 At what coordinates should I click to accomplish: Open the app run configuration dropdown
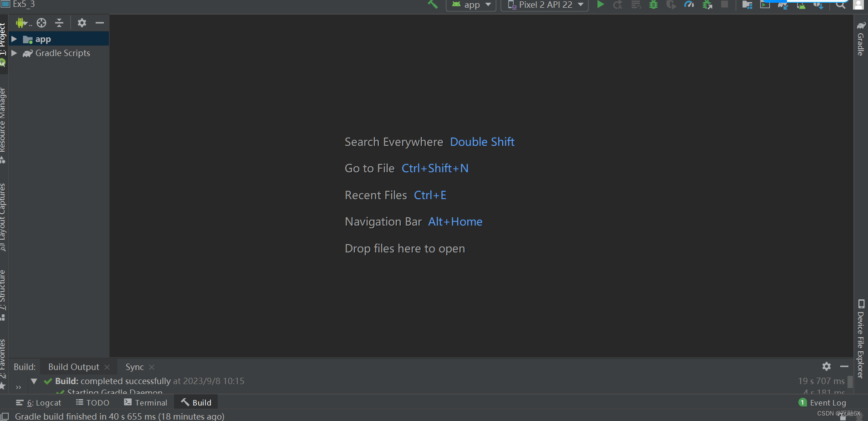click(471, 5)
